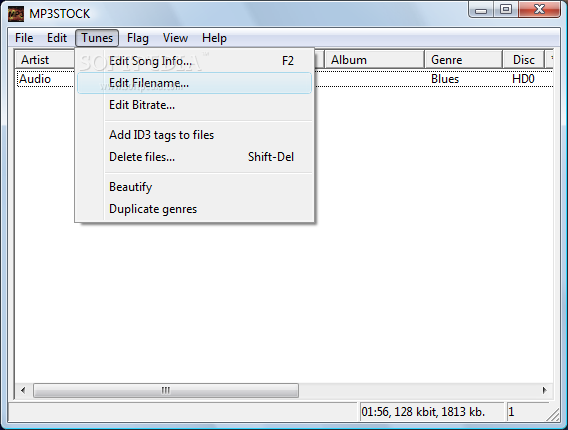Screen dimensions: 568x430
Task: Sort by the Artist column header
Action: coord(45,60)
